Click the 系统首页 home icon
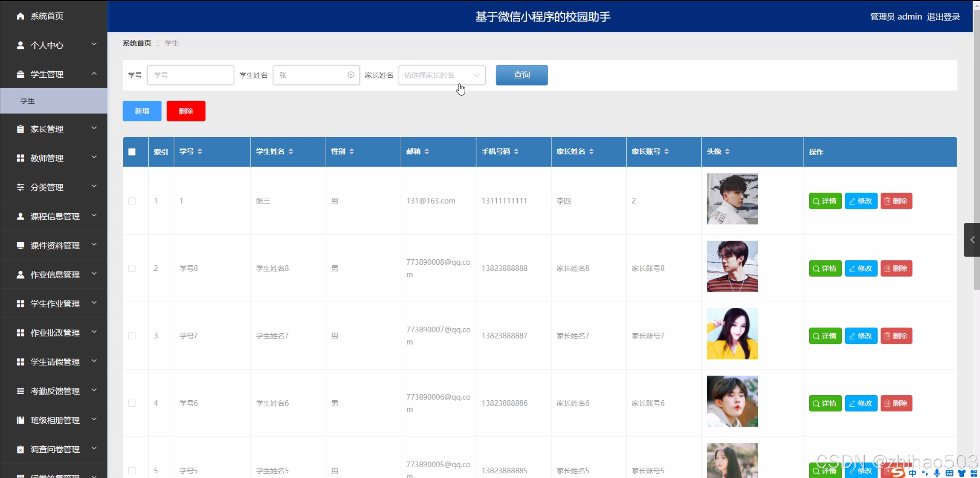This screenshot has height=478, width=980. point(20,16)
